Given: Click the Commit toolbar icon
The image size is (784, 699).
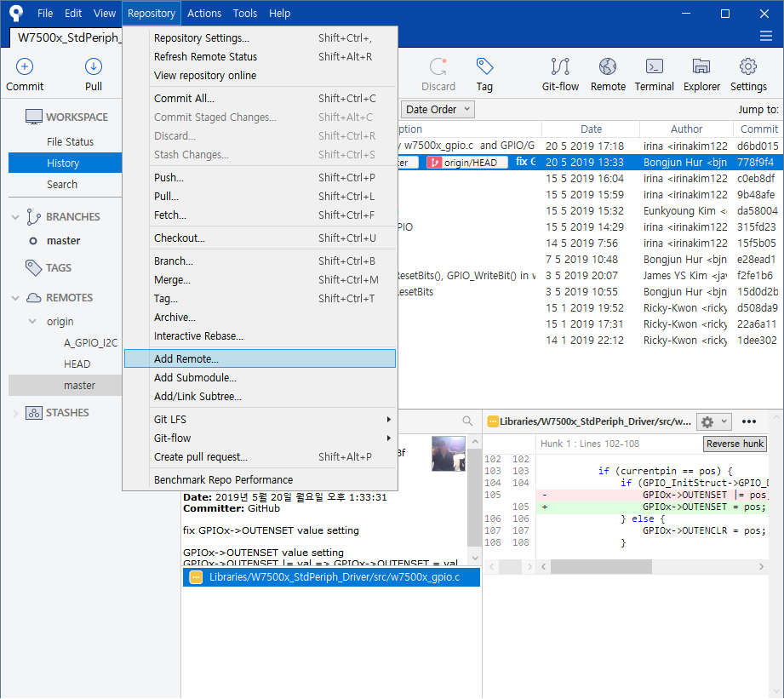Looking at the screenshot, I should click(x=25, y=66).
